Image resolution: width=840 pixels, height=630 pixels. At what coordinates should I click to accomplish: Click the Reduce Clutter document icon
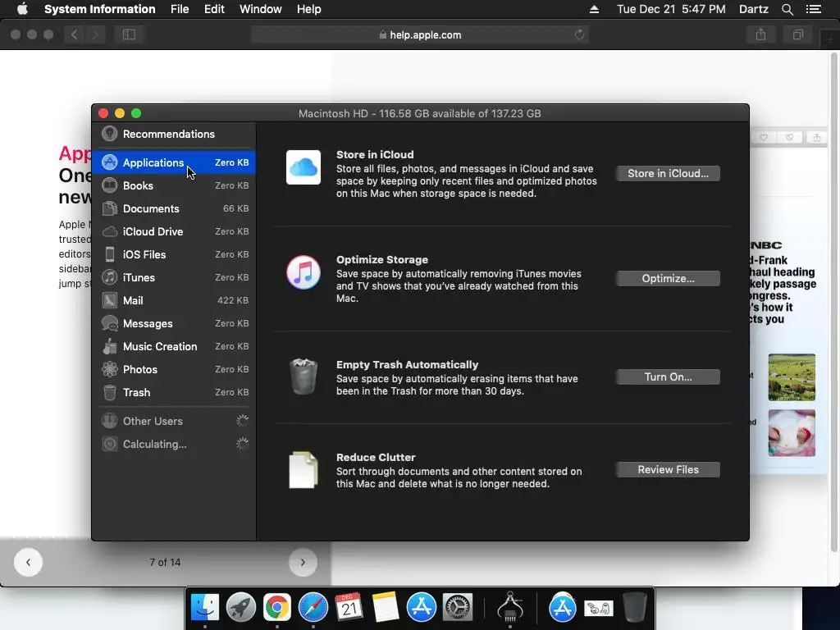pyautogui.click(x=304, y=470)
